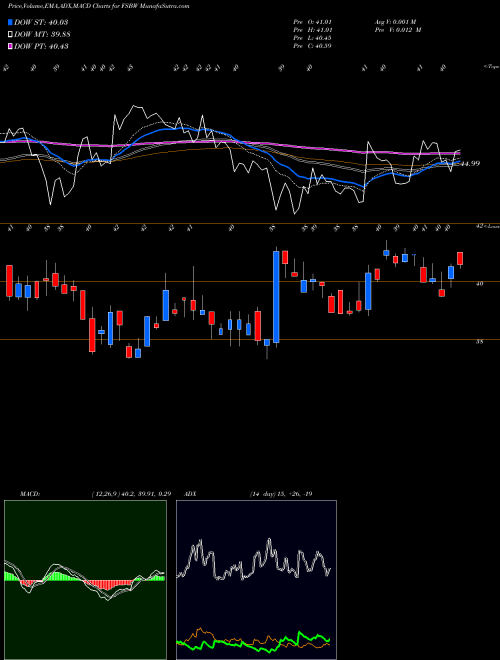Click the 'MACD:' panel heading

pos(30,494)
